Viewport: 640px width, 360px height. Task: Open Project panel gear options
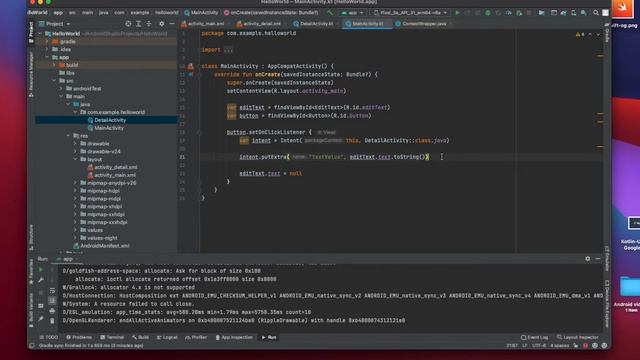162,24
